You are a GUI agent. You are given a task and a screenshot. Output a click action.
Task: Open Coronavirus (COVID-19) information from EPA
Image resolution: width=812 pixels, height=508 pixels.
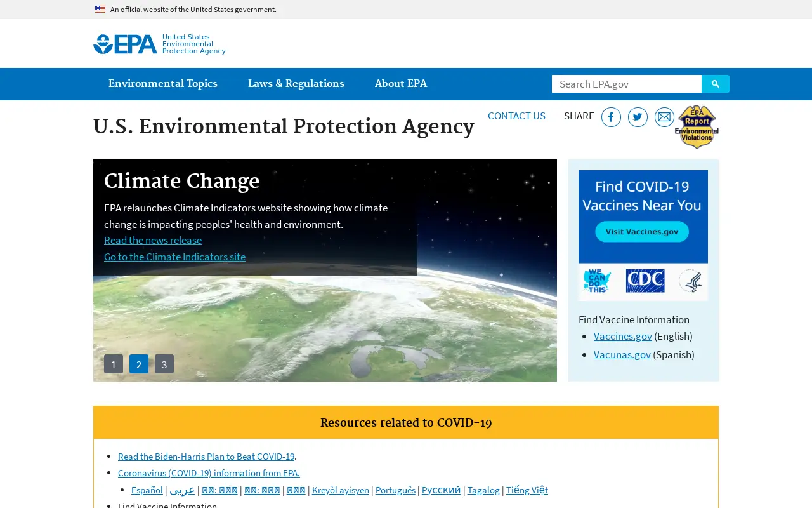pos(209,472)
